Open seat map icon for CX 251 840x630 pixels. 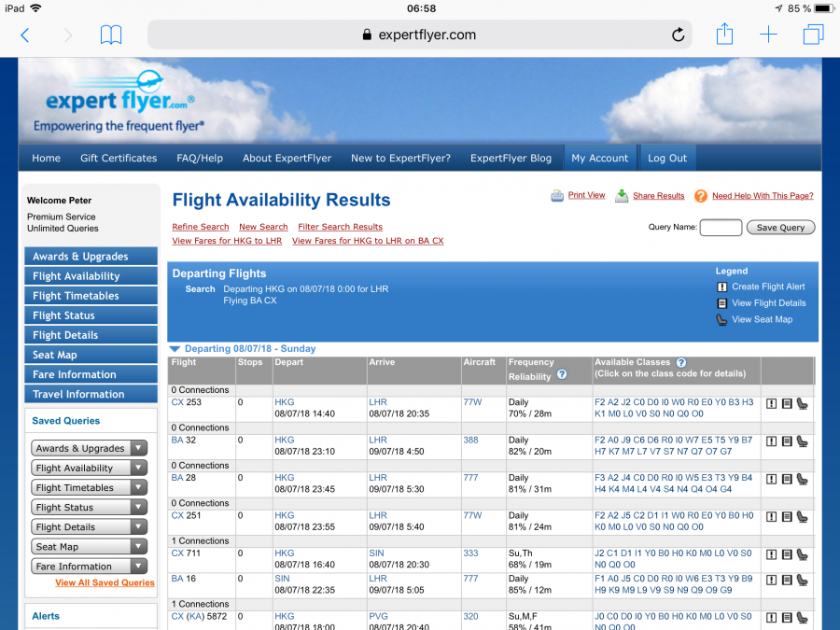[x=803, y=516]
